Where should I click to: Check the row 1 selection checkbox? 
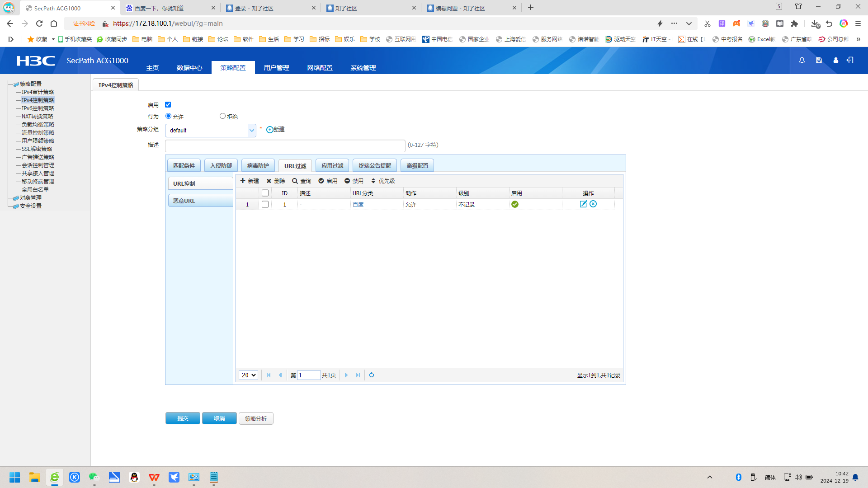coord(265,204)
